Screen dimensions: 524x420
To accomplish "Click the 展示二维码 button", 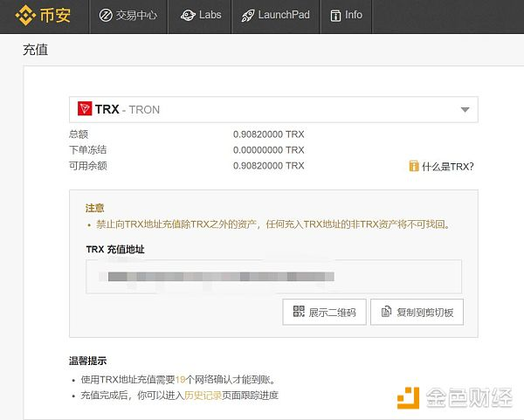I will click(324, 312).
